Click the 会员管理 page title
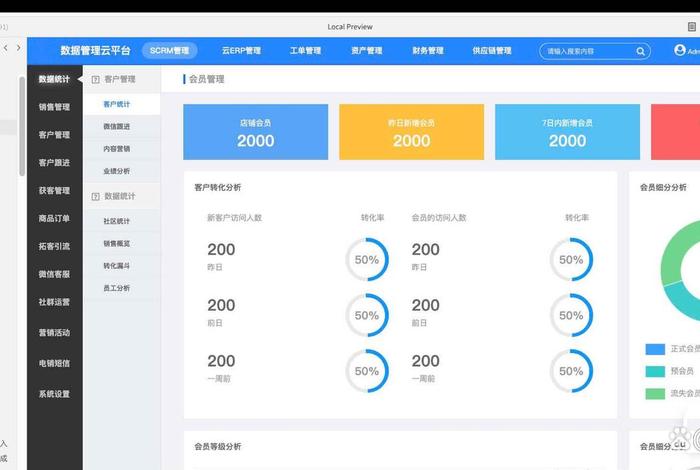This screenshot has height=470, width=700. (207, 79)
